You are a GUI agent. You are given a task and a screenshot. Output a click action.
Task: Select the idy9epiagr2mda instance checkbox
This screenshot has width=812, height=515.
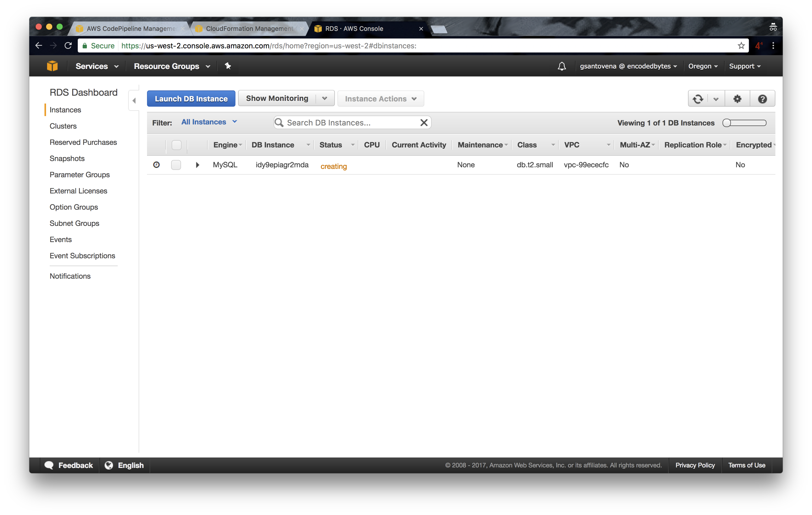[x=176, y=165]
